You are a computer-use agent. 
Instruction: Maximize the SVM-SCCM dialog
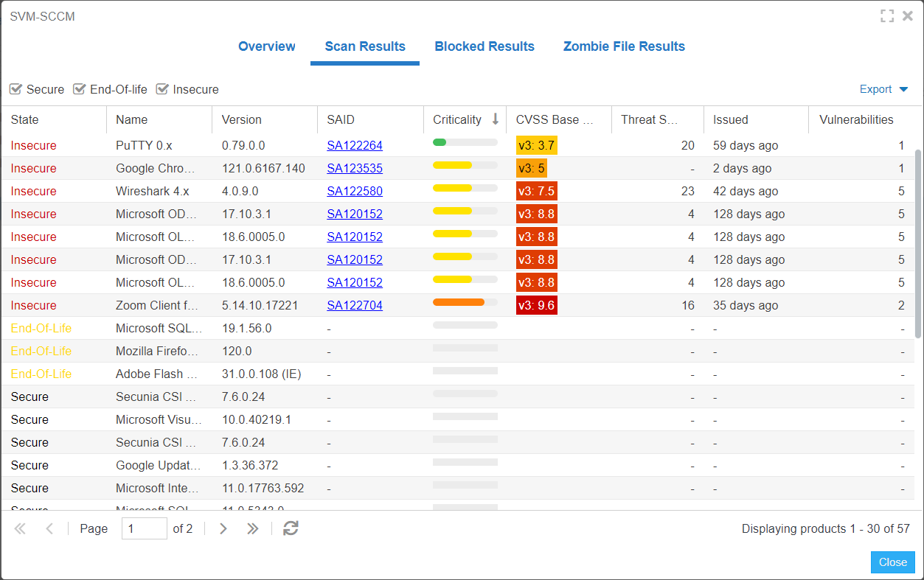point(887,16)
